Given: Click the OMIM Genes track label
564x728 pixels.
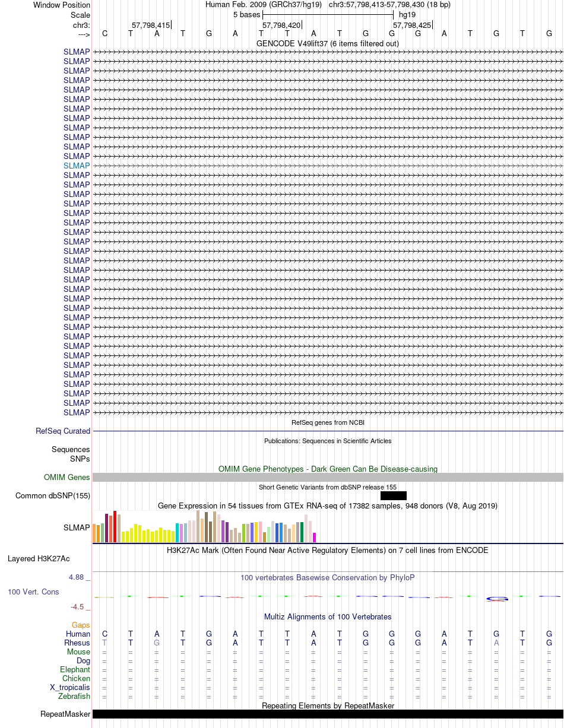Looking at the screenshot, I should (67, 478).
